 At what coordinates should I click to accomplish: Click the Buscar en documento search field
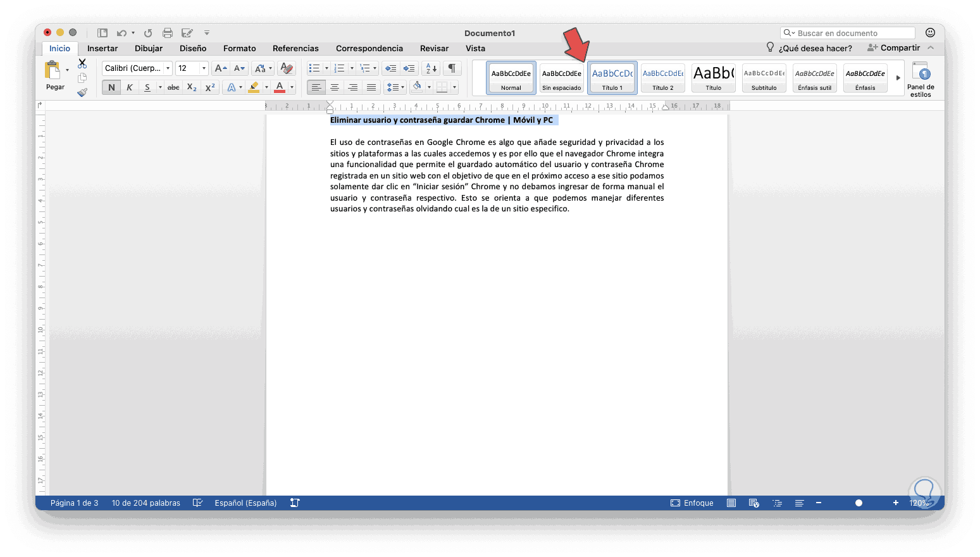(x=848, y=33)
